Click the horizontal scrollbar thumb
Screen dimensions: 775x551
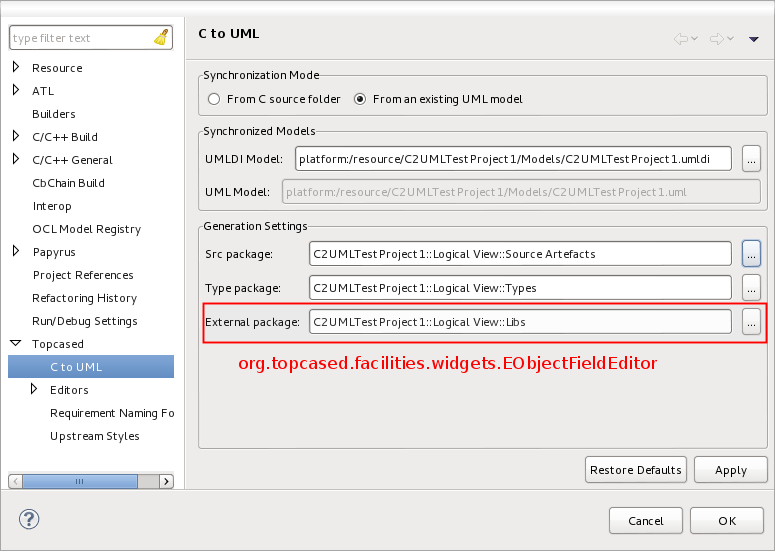(x=80, y=481)
